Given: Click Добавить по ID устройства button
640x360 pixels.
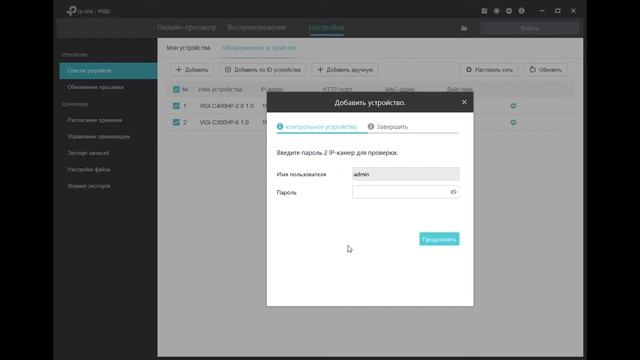Looking at the screenshot, I should pyautogui.click(x=263, y=70).
